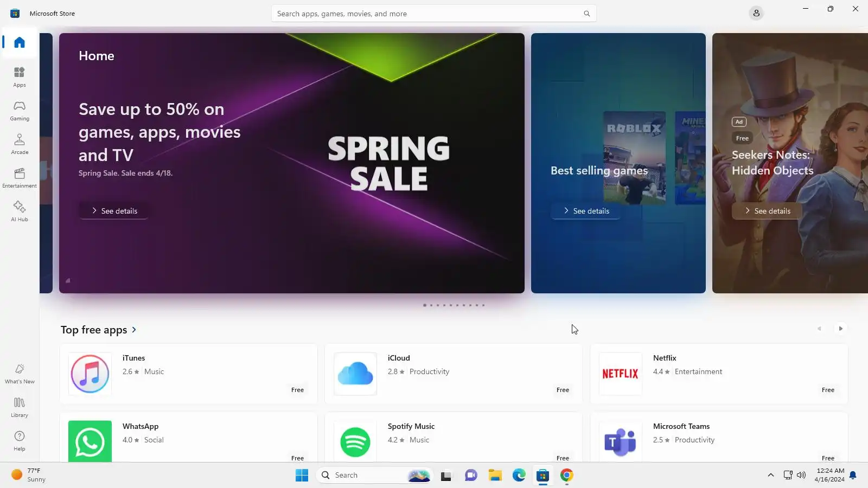Open the Arcade section in sidebar

[20, 144]
